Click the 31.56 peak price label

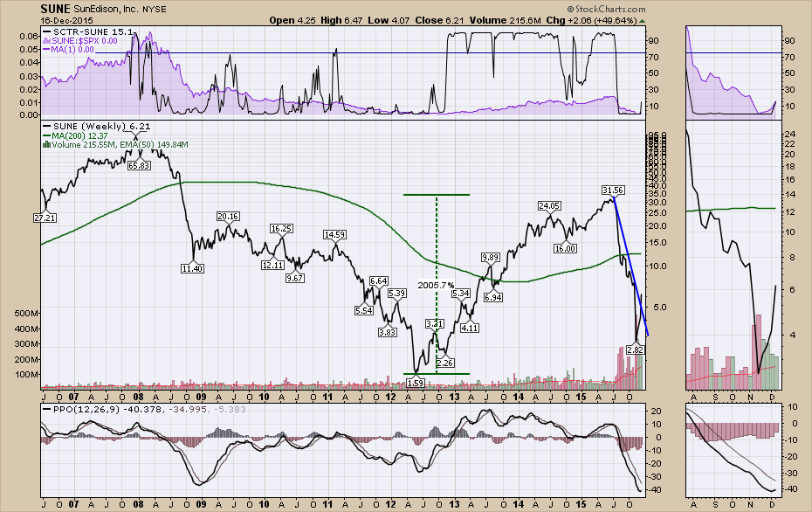tap(613, 190)
